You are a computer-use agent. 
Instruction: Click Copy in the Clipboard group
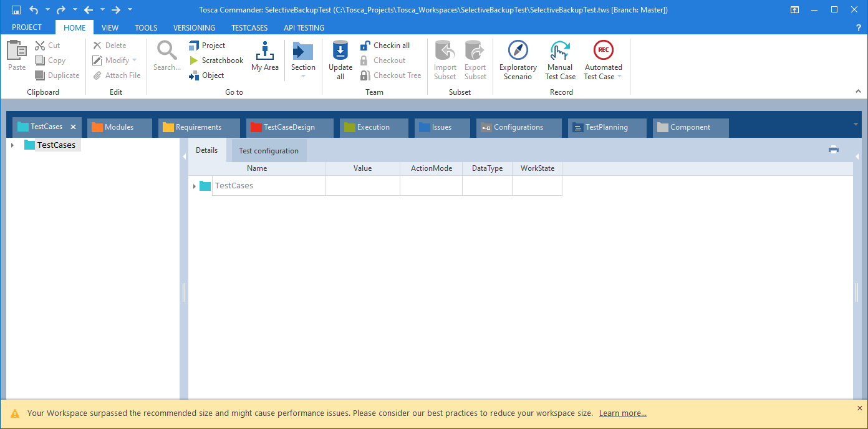click(x=50, y=60)
